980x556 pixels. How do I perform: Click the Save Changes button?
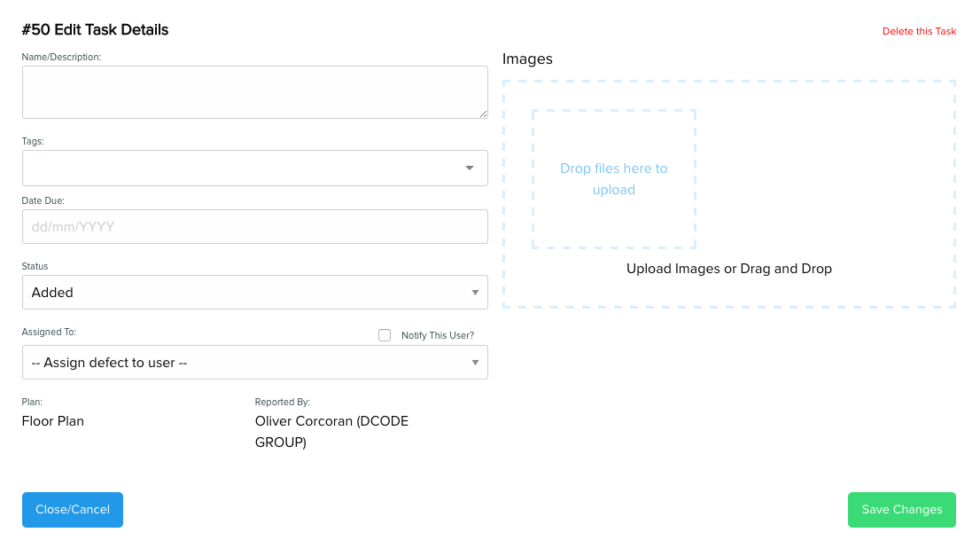(901, 510)
